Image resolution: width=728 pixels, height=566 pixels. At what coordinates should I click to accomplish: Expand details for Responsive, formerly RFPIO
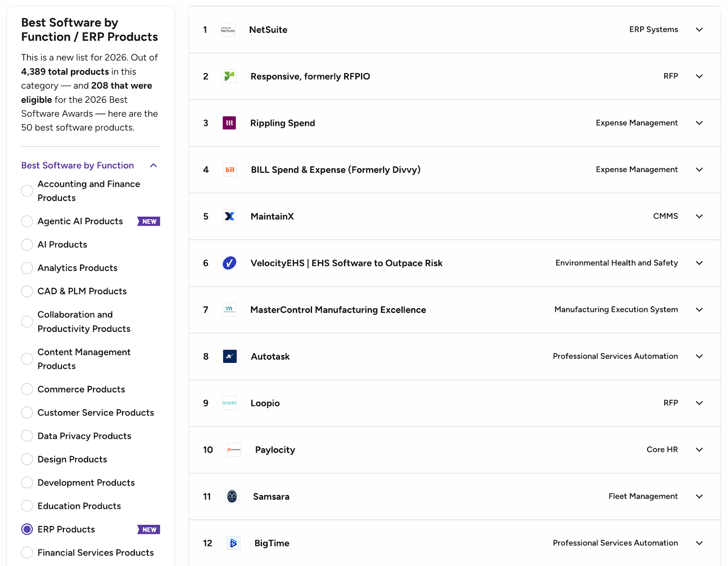(699, 76)
